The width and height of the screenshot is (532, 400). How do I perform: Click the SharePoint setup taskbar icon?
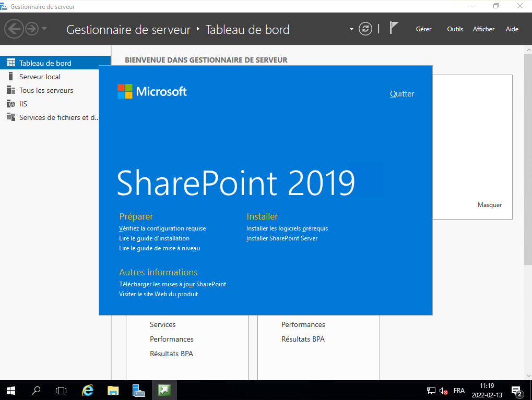point(164,391)
